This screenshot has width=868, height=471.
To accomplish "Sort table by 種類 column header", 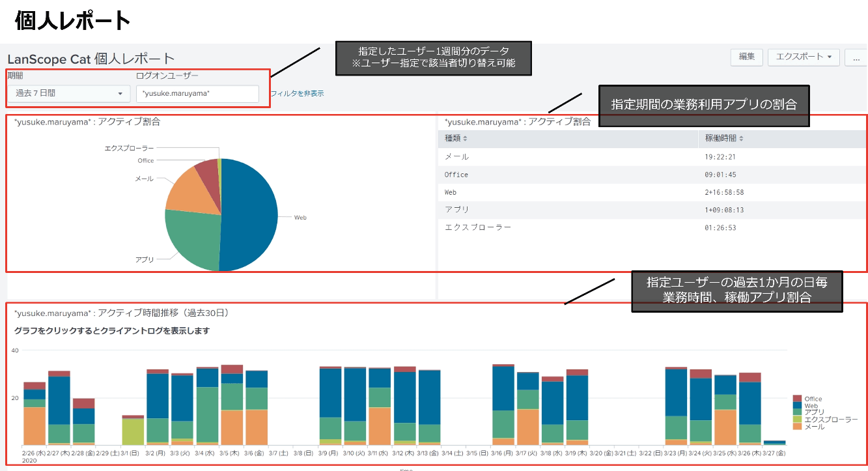I will [456, 139].
